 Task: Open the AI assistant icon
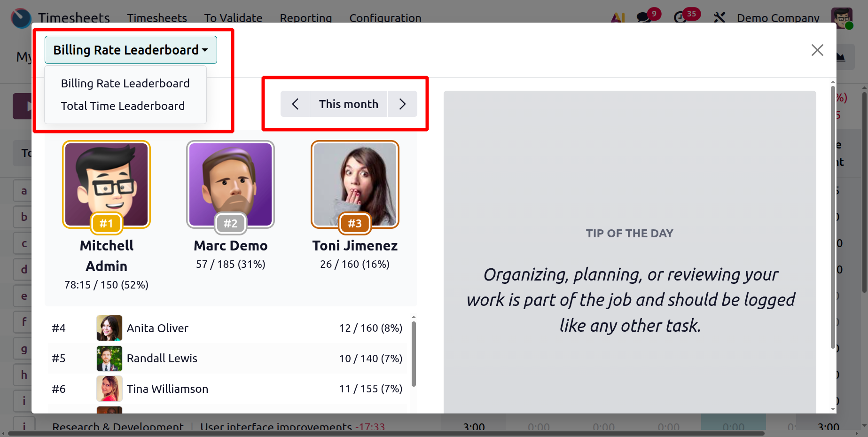coord(617,17)
